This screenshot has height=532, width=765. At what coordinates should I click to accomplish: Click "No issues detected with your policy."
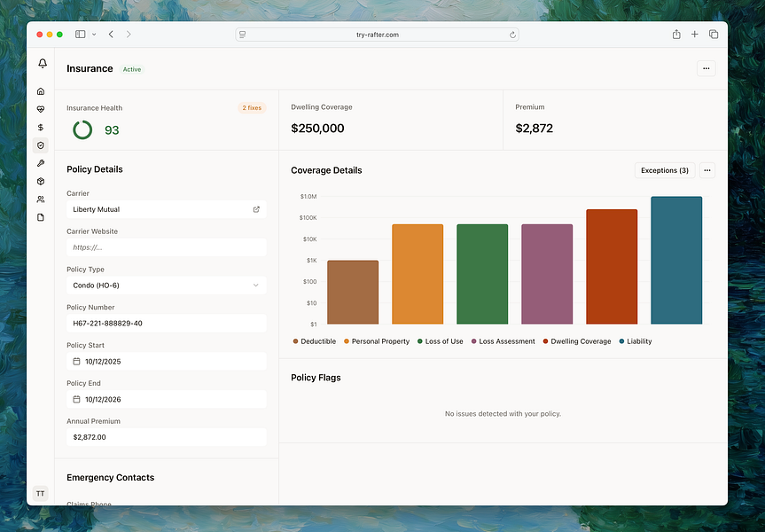[503, 414]
